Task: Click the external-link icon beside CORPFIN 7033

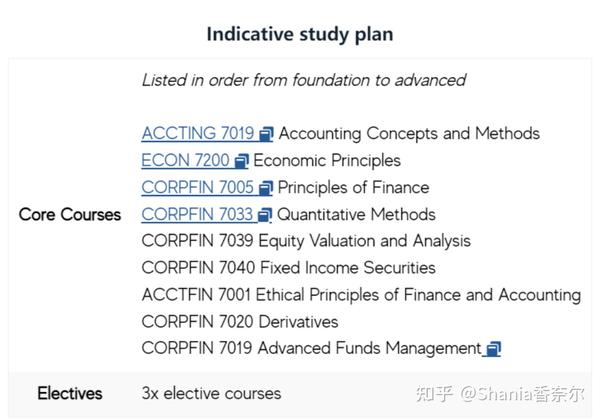Action: (265, 215)
